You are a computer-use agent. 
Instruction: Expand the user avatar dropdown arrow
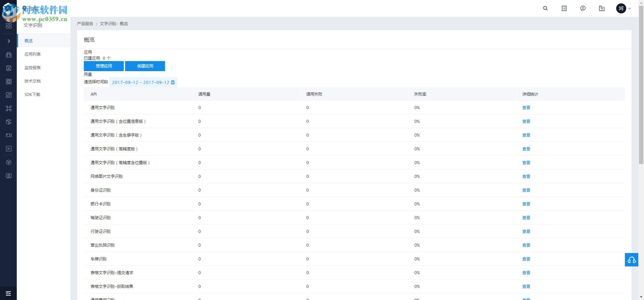(630, 8)
